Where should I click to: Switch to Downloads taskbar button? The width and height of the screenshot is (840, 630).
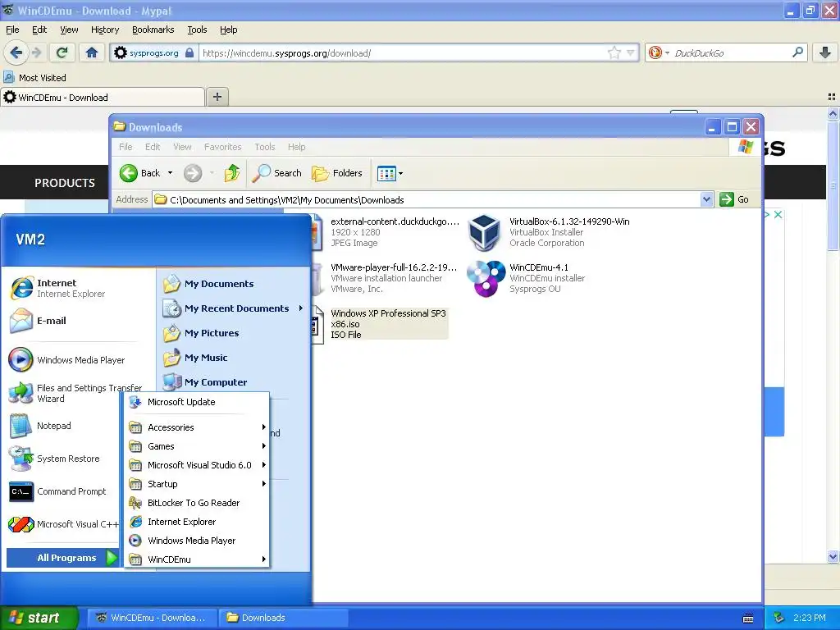[284, 618]
